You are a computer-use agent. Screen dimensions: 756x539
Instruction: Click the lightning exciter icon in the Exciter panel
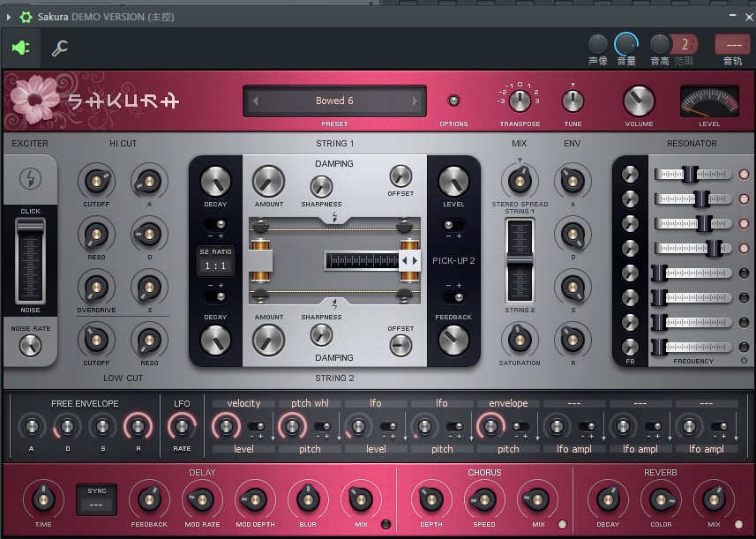click(x=30, y=177)
